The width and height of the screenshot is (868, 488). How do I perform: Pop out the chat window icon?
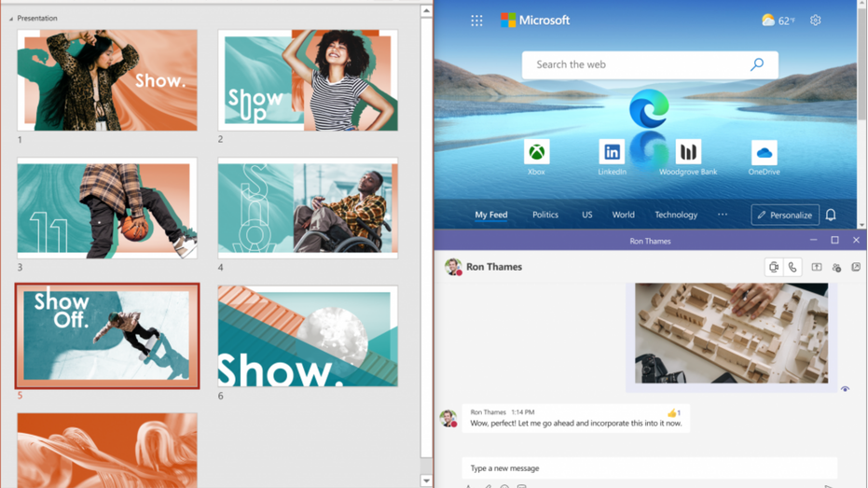856,268
